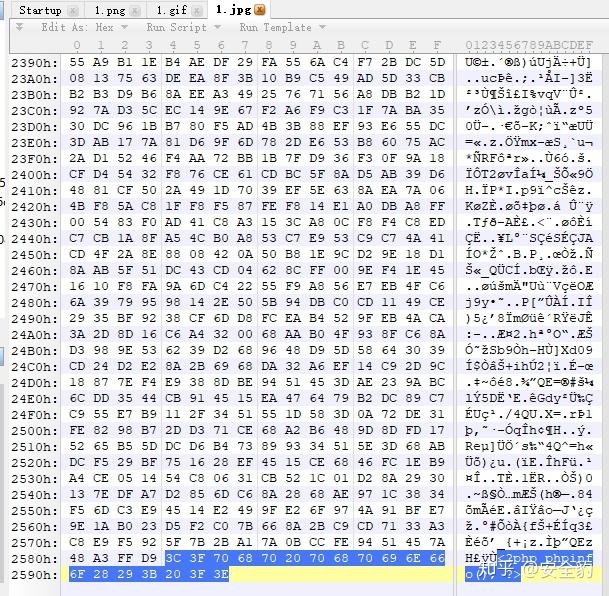Click address 2390h in the offset column

[34, 63]
